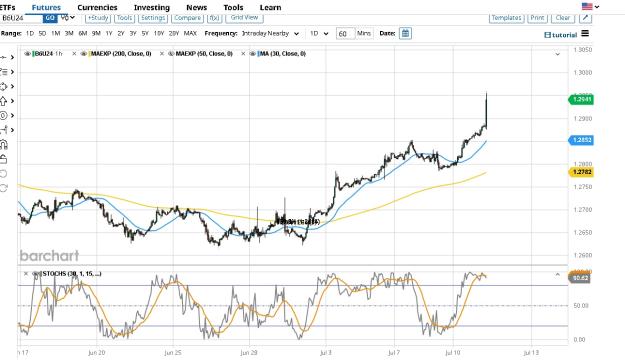Open the Tools menu in the top navigation
This screenshot has height=361, width=625.
233,7
